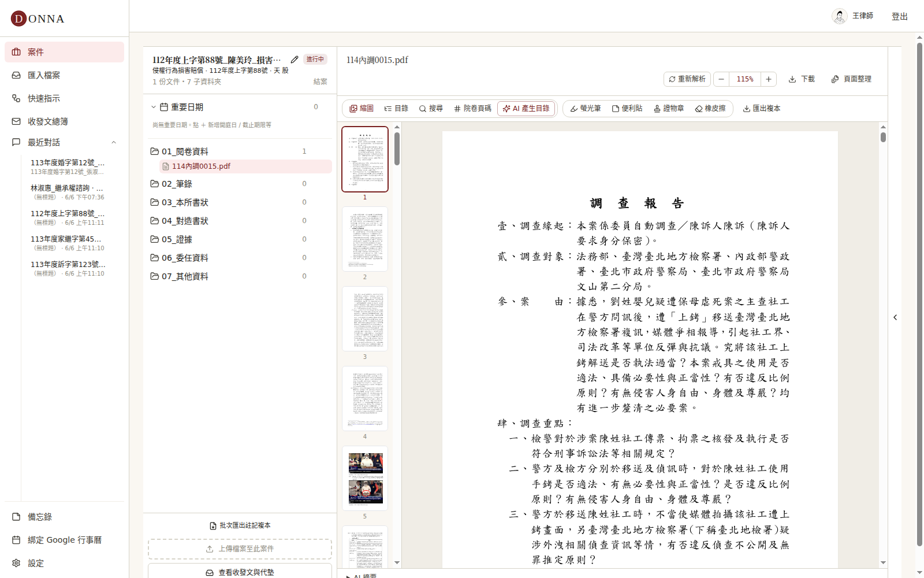Click 匯出複本 export copy
Screen dimensions: 924x578
(x=762, y=109)
